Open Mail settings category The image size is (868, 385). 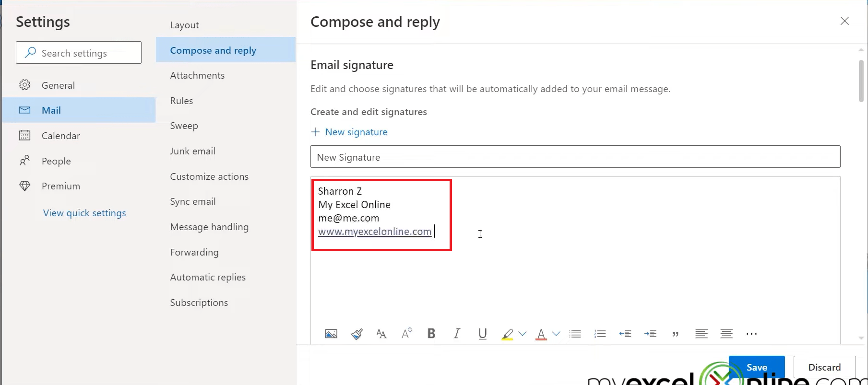tap(79, 110)
